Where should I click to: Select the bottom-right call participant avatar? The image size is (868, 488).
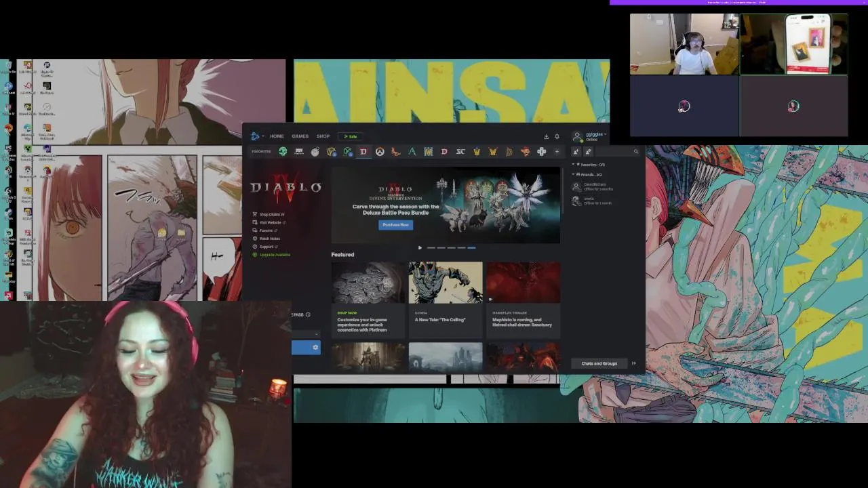pos(793,106)
